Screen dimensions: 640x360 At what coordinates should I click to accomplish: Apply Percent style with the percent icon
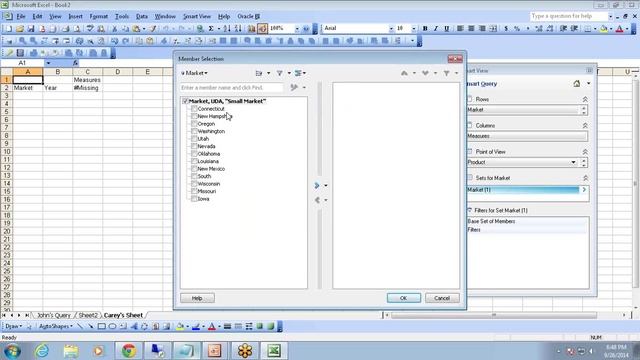(517, 29)
